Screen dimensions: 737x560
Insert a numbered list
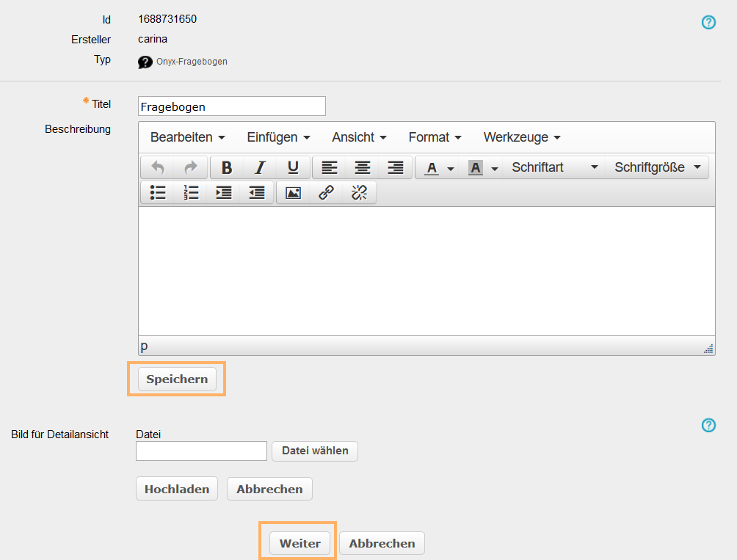pos(191,192)
